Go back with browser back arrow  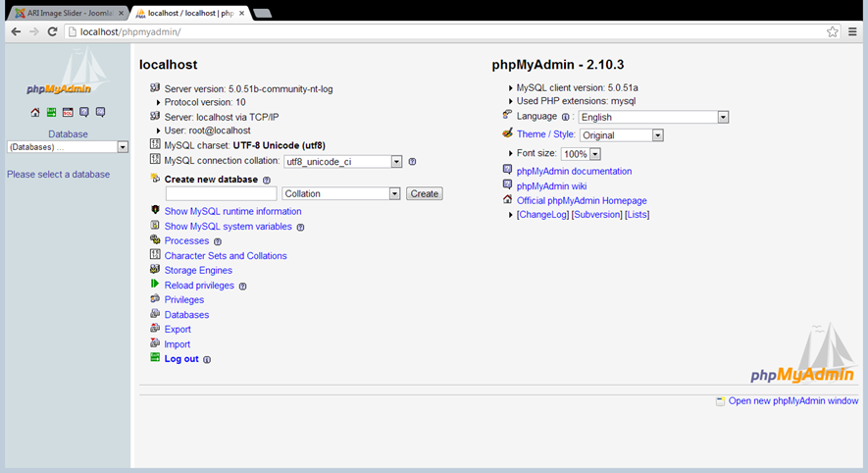coord(16,32)
